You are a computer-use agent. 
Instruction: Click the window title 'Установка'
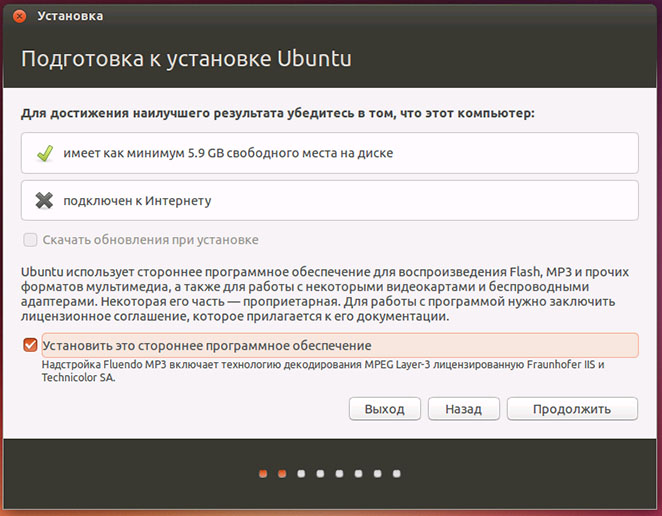70,16
